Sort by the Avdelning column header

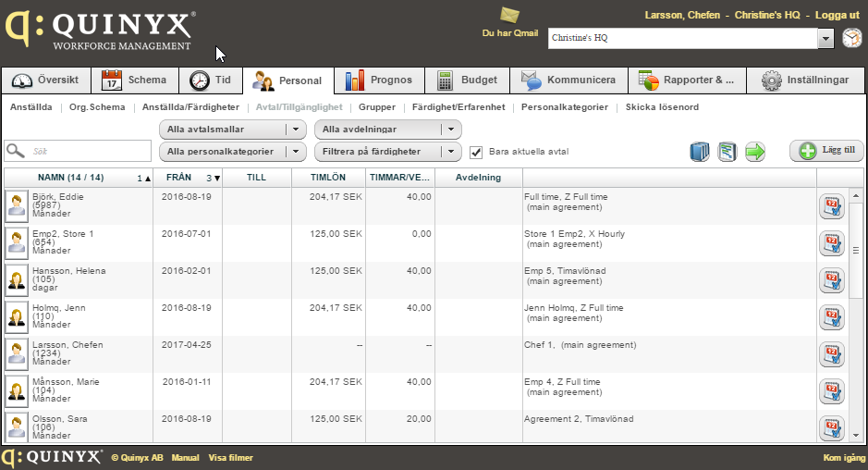tap(478, 178)
